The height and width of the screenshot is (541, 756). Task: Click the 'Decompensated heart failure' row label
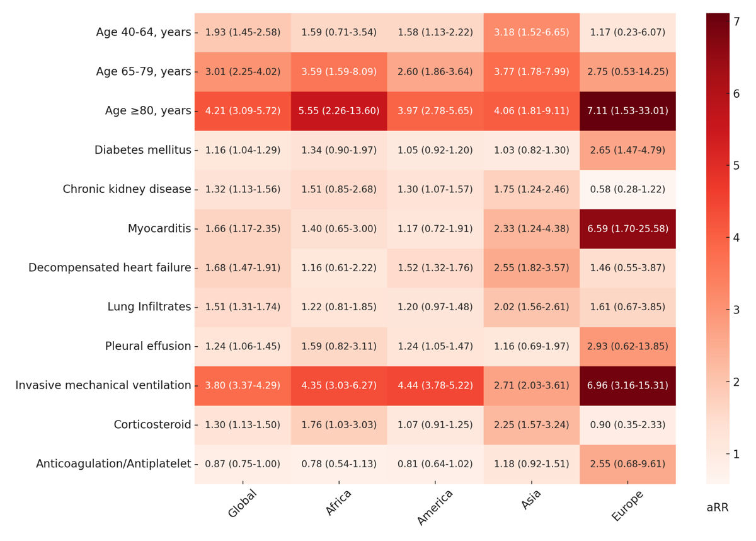point(110,268)
